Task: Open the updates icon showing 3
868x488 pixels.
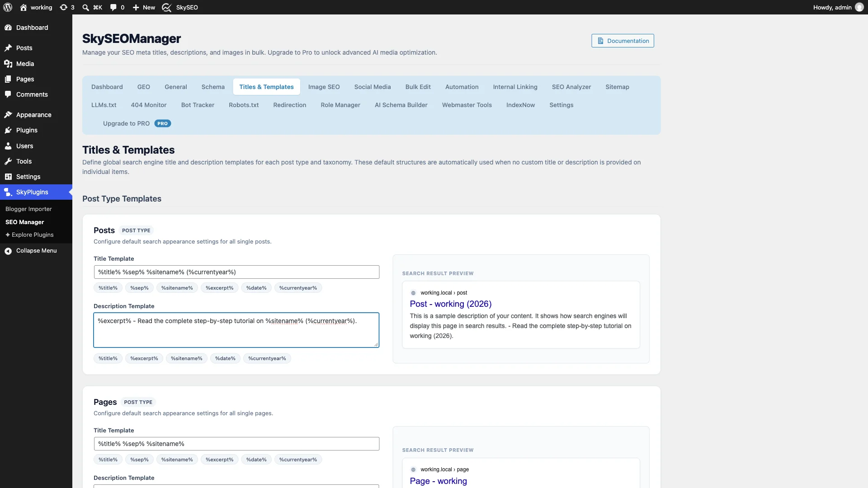Action: [64, 7]
